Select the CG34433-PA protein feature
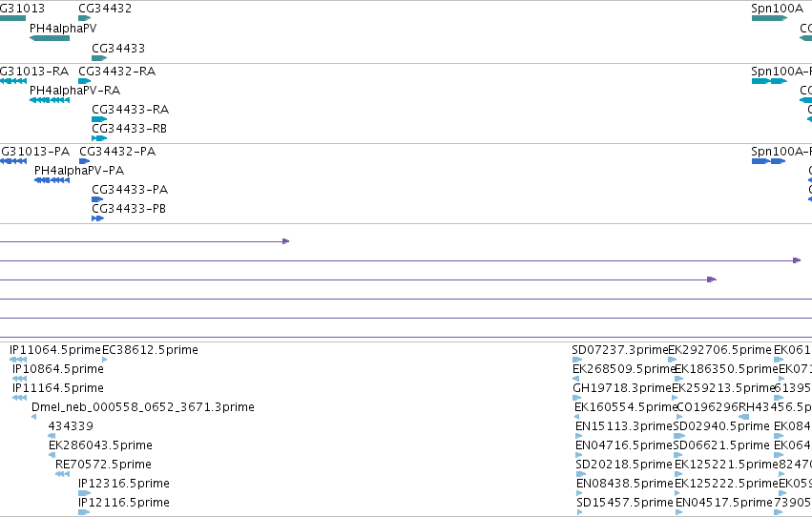The width and height of the screenshot is (812, 517). coord(97,199)
